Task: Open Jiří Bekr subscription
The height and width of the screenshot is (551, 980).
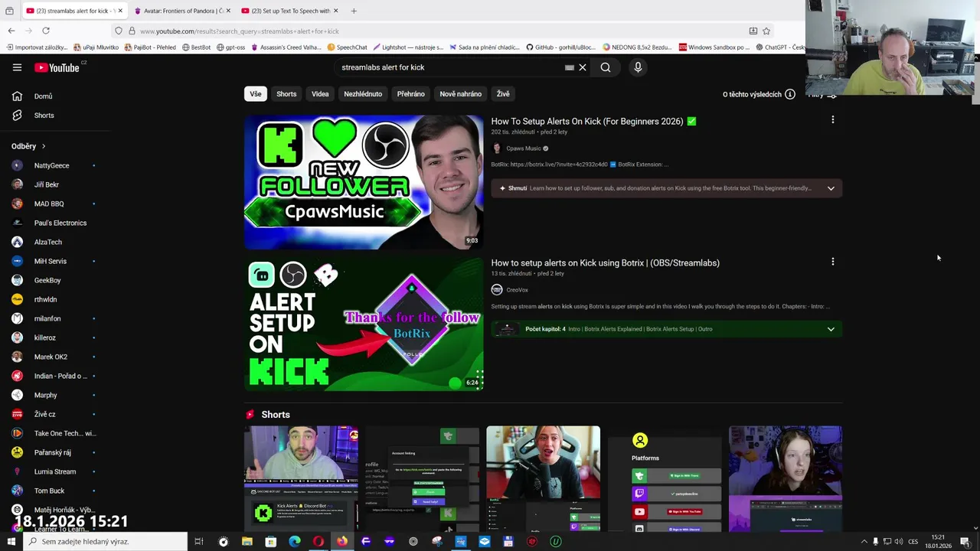Action: tap(47, 184)
